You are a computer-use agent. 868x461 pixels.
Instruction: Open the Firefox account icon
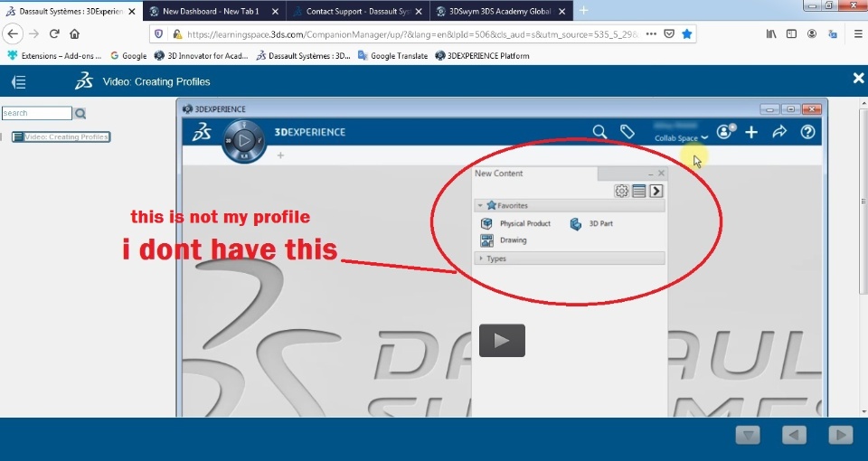point(812,33)
